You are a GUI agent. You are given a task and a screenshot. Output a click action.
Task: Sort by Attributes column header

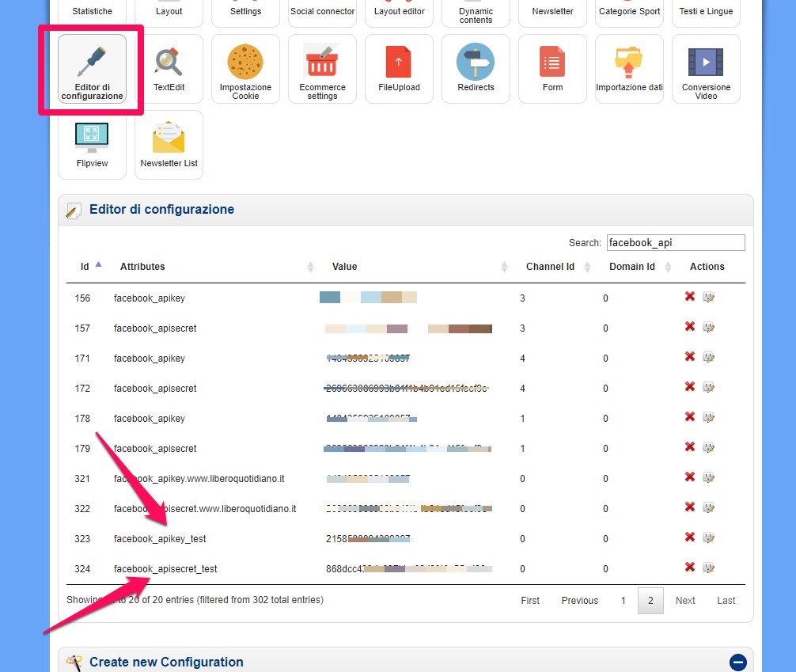point(143,267)
